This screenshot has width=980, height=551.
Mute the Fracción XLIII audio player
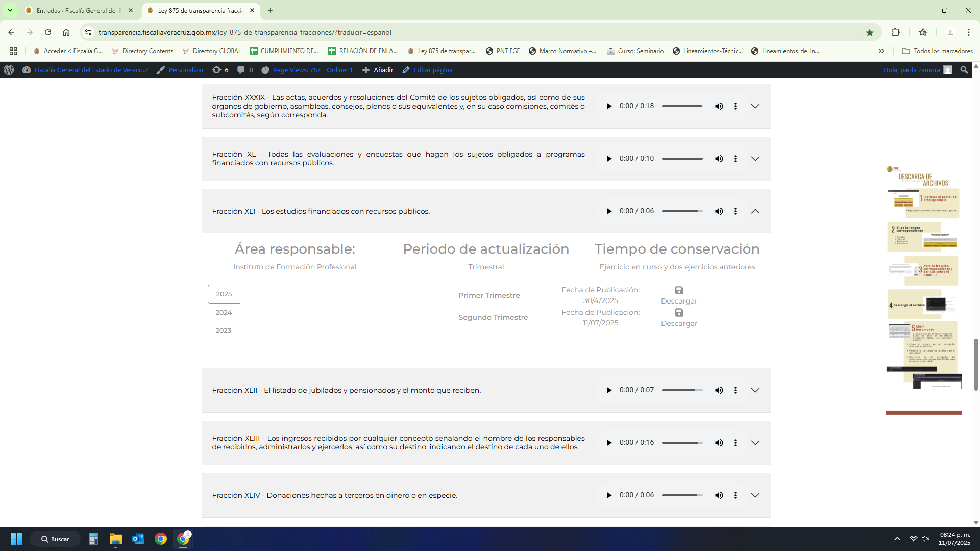719,443
